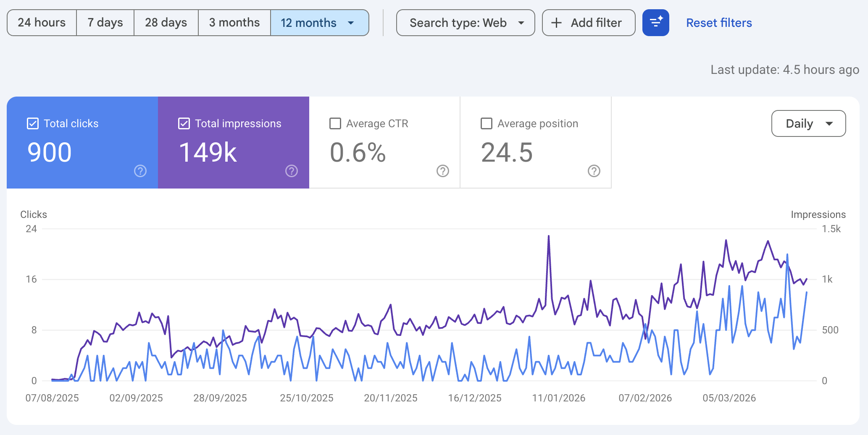Image resolution: width=868 pixels, height=435 pixels.
Task: Select the 3 months date range tab
Action: pos(234,23)
